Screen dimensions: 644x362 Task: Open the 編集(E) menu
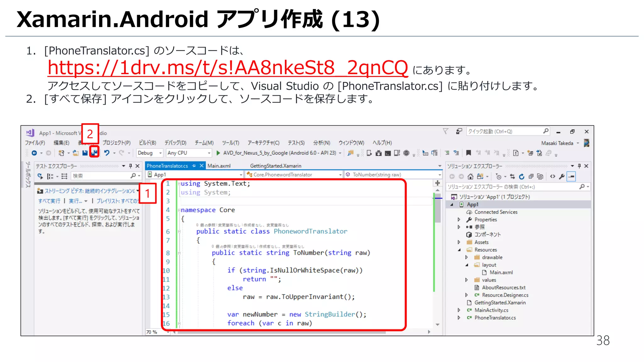pyautogui.click(x=61, y=143)
